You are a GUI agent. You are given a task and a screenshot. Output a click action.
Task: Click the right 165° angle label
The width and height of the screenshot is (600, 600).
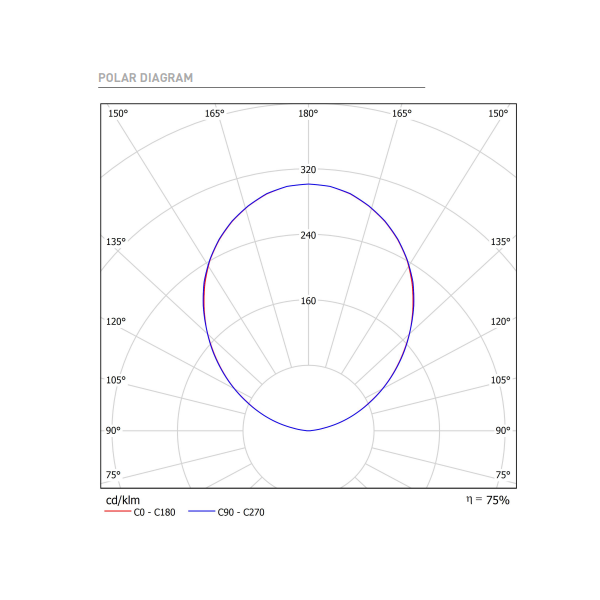coord(402,114)
